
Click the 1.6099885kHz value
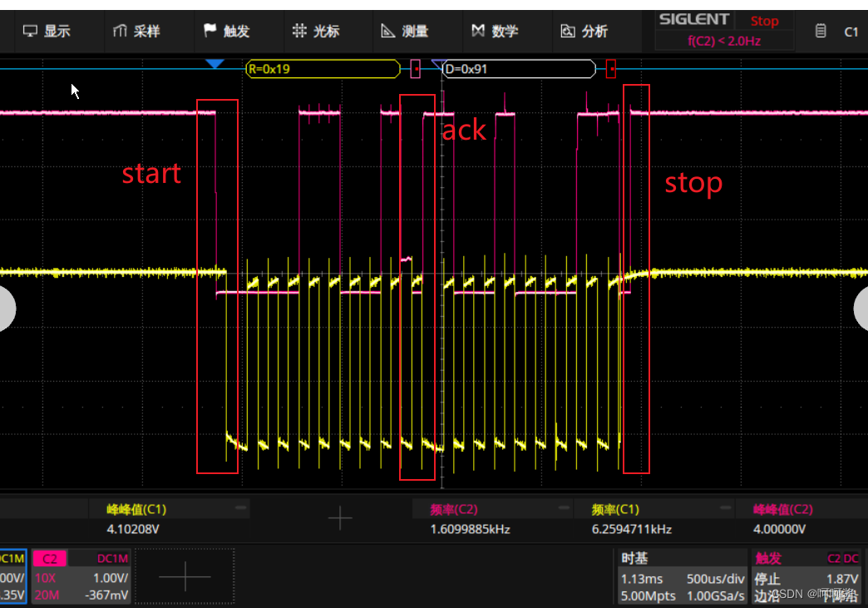pyautogui.click(x=470, y=529)
